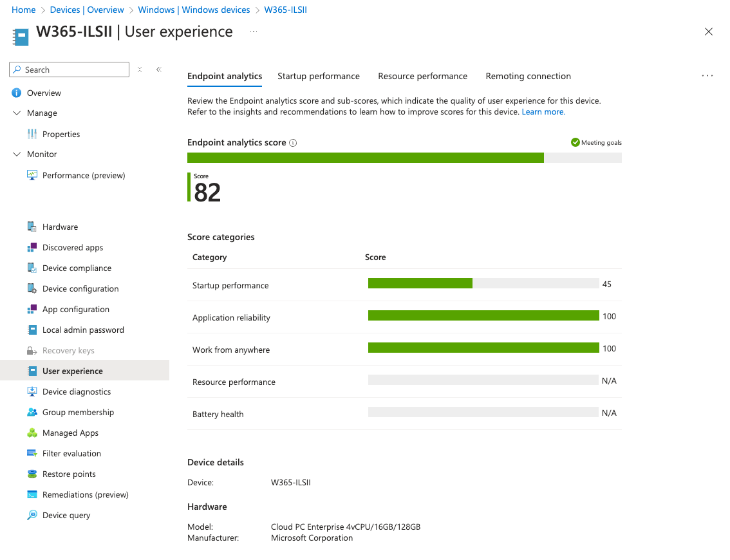Open Device diagnostics from sidebar
The height and width of the screenshot is (560, 730).
(x=77, y=392)
